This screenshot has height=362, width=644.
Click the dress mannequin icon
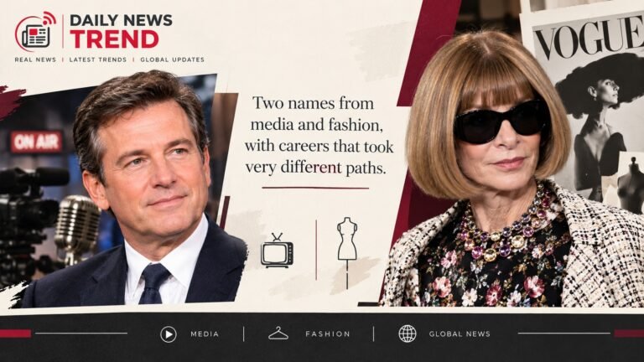click(347, 253)
